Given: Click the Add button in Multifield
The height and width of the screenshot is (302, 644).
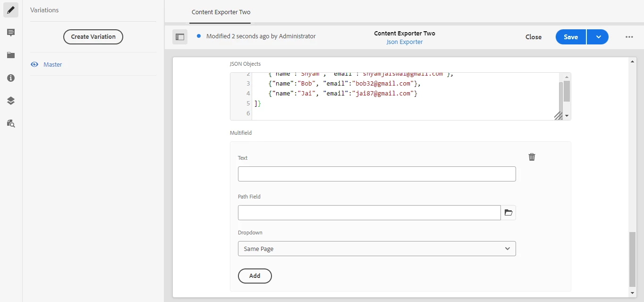Looking at the screenshot, I should (255, 276).
